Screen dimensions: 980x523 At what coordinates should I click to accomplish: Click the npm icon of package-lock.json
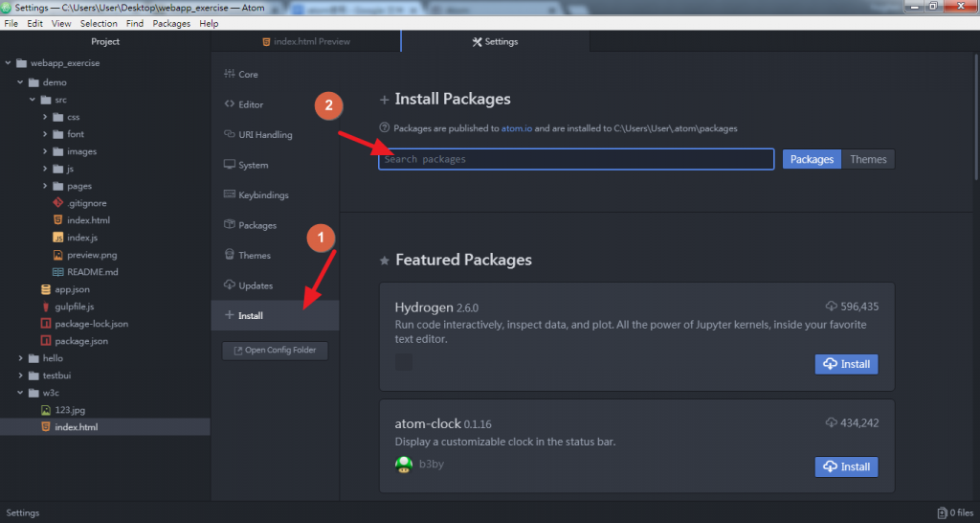tap(46, 324)
